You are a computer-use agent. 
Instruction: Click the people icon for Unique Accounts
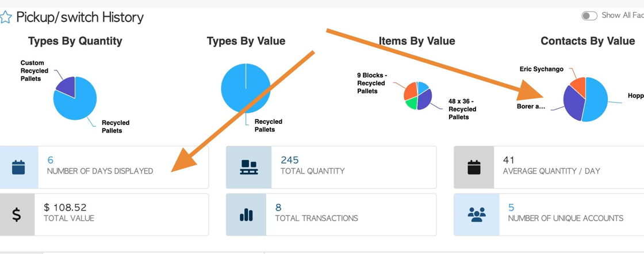477,214
